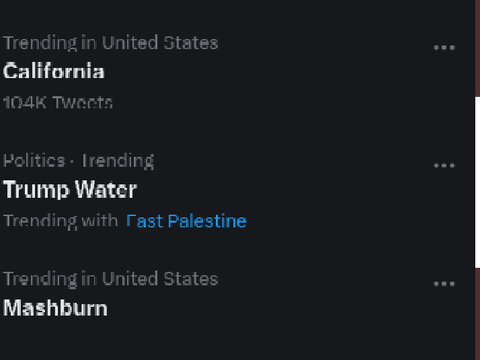Screen dimensions: 480x360
Task: Open the more options menu for California trend
Action: click(x=444, y=48)
